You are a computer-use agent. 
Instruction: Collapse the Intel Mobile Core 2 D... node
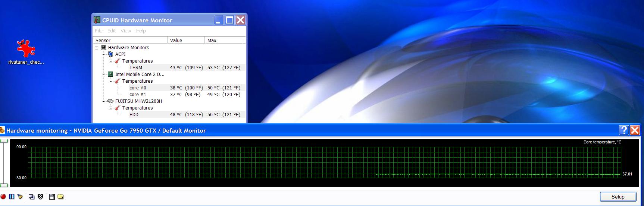[104, 75]
